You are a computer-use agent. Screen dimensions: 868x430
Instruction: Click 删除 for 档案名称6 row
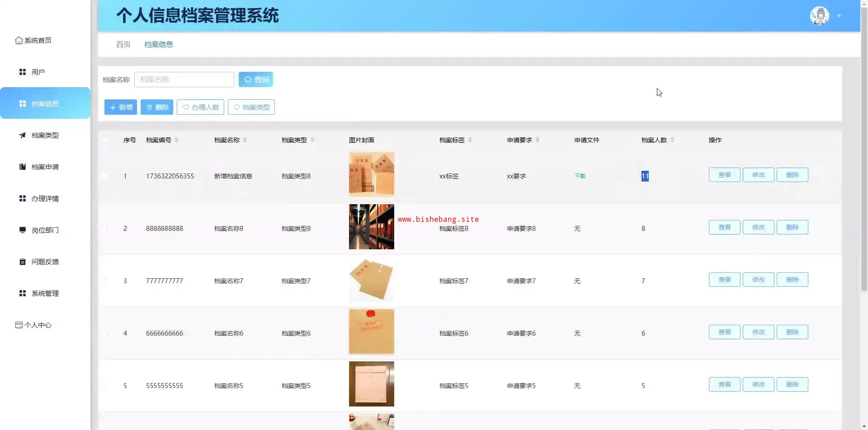(793, 332)
